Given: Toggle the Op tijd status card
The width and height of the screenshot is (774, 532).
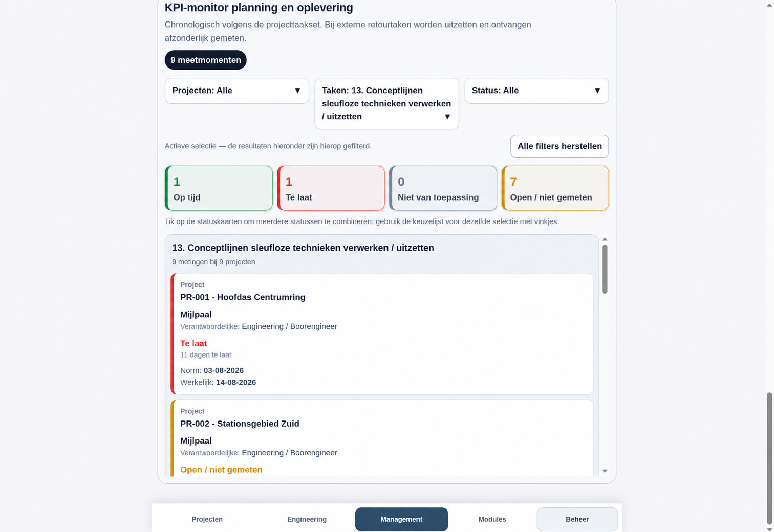Looking at the screenshot, I should [x=219, y=188].
